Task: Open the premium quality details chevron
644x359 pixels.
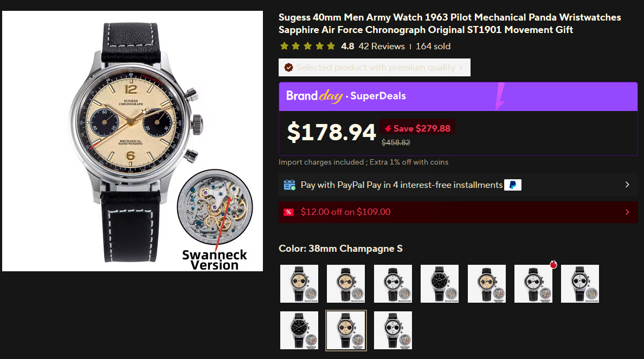Action: (x=461, y=68)
